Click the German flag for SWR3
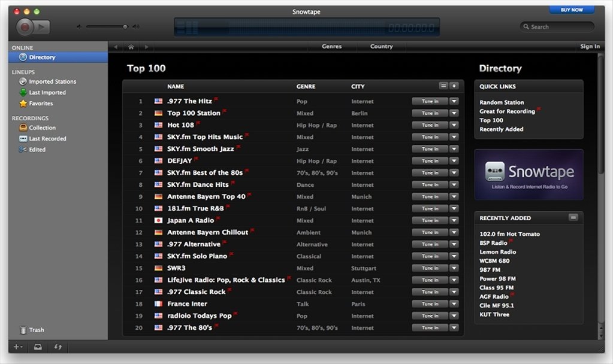 click(x=158, y=268)
